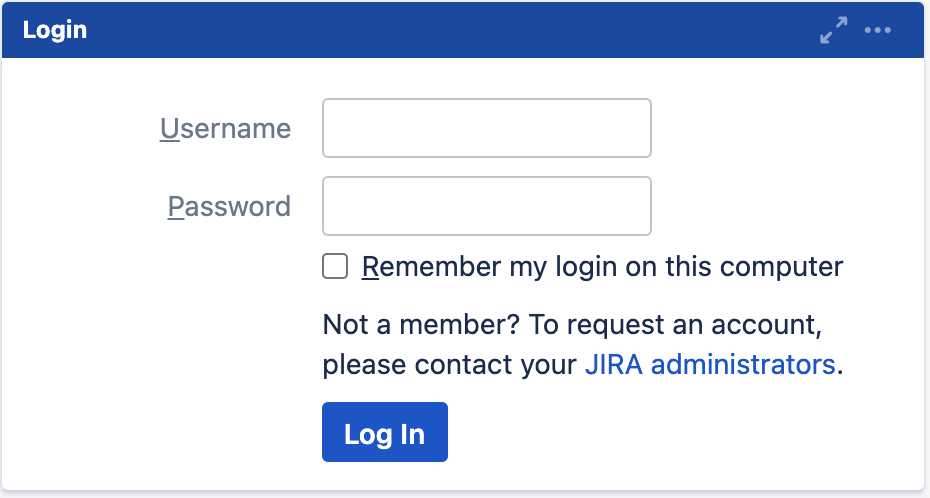The width and height of the screenshot is (930, 498).
Task: Click the 'Remember my login on this computer' label
Action: (x=602, y=267)
